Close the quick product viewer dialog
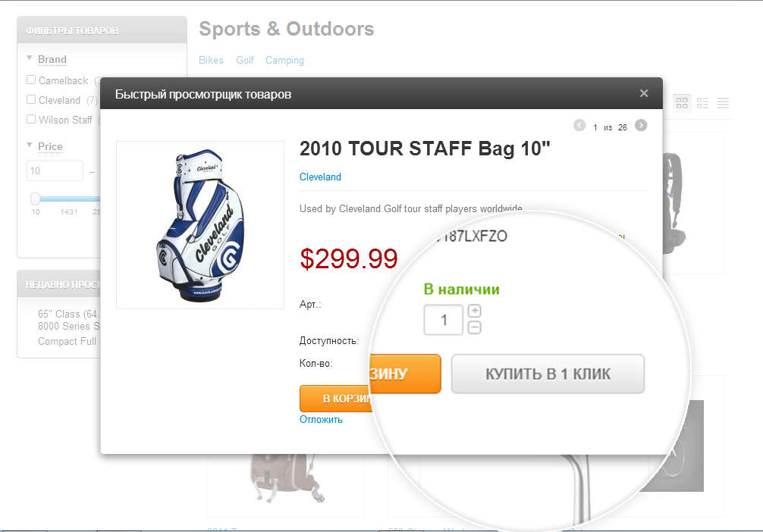 [x=644, y=93]
